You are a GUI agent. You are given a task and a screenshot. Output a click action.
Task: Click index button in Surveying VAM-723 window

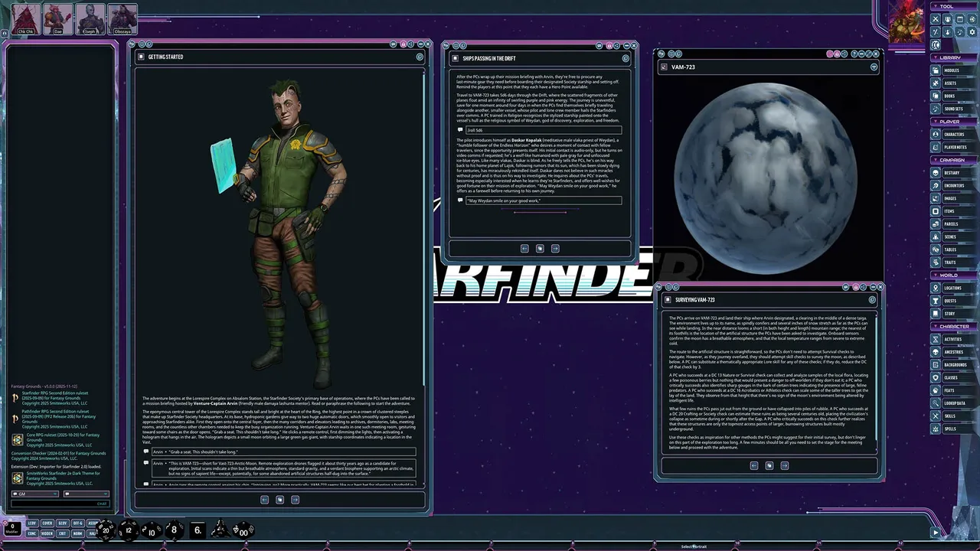(x=769, y=465)
